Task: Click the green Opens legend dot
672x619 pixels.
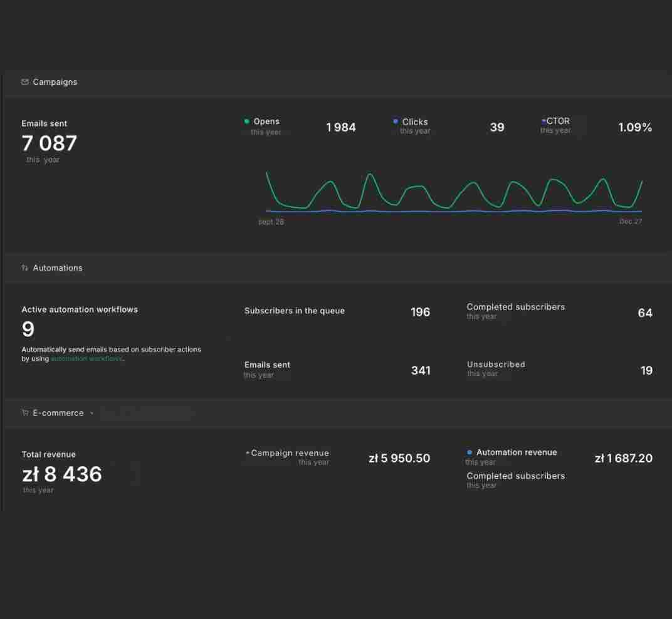Action: coord(246,121)
